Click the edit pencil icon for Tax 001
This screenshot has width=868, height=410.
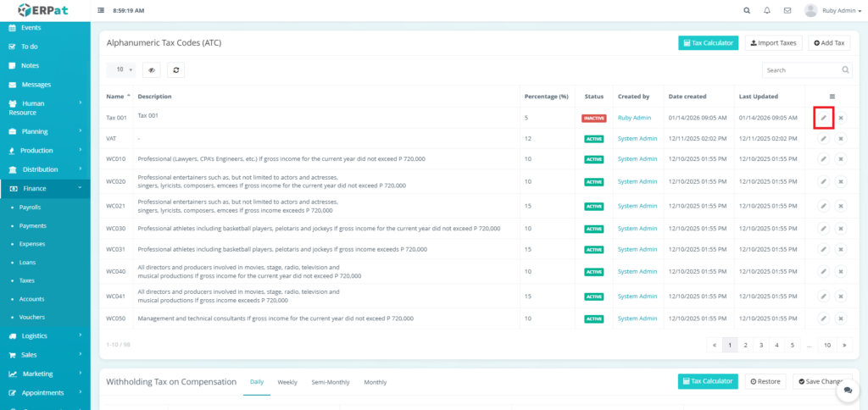823,118
